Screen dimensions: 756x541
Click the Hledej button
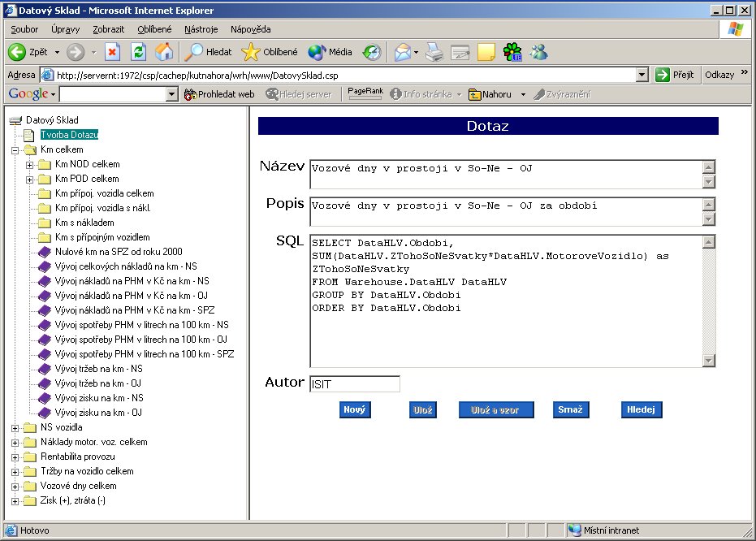(642, 410)
